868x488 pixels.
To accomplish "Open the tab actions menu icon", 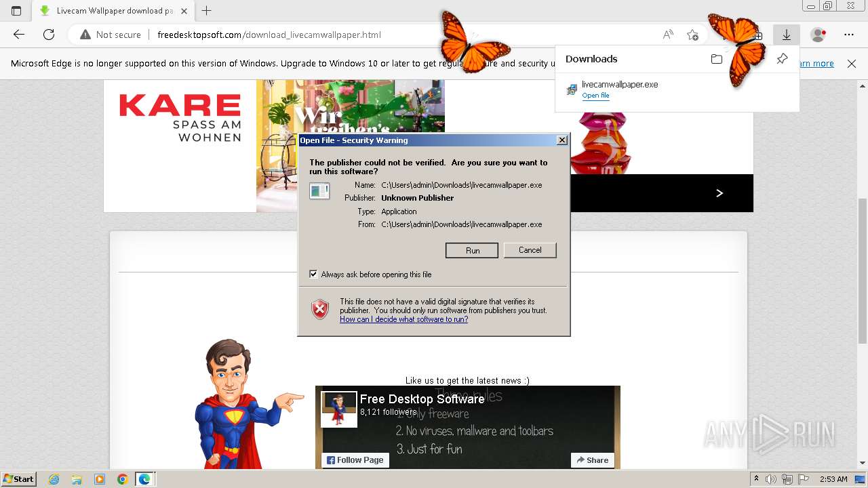I will 16,11.
